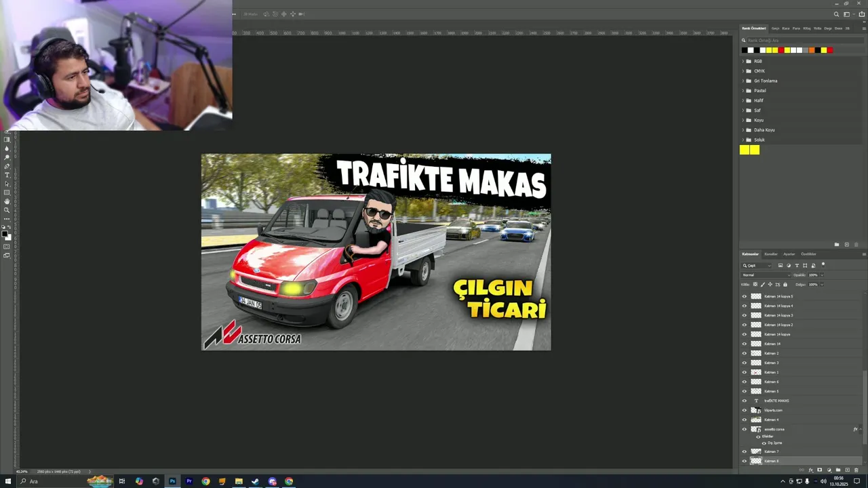
Task: Select the Renk Örnekleri tab
Action: pos(754,28)
